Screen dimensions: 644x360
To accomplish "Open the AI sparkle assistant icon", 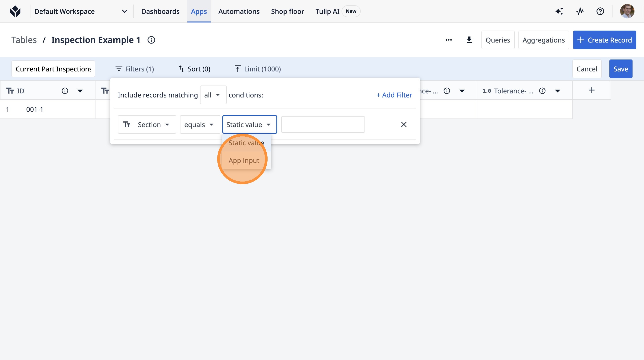I will coord(559,11).
